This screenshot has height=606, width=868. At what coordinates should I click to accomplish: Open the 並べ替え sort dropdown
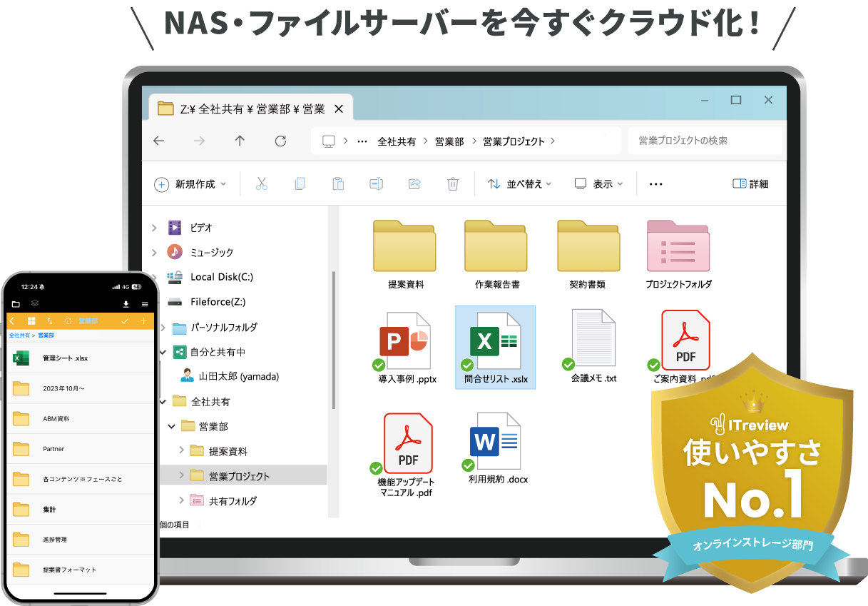[520, 184]
